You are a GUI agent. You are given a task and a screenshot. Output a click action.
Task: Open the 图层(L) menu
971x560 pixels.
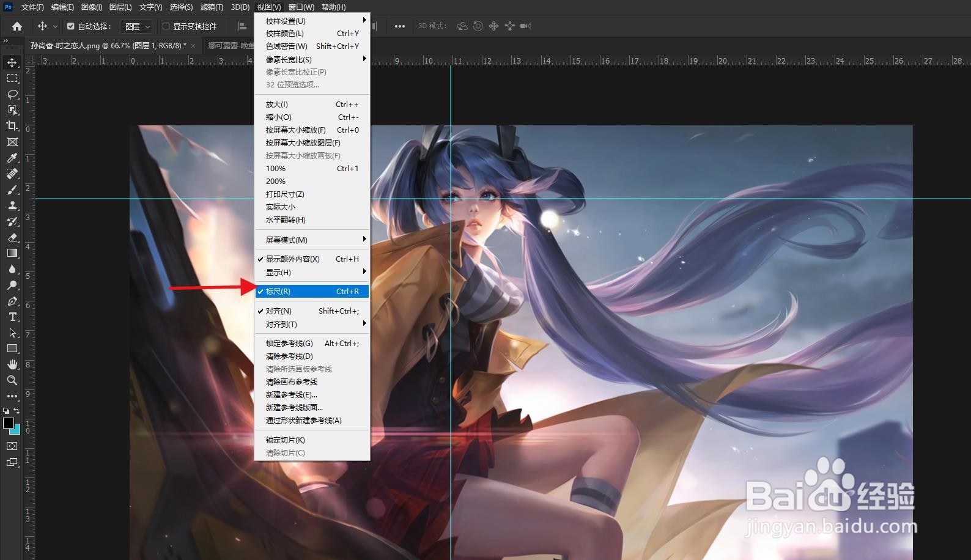tap(120, 7)
